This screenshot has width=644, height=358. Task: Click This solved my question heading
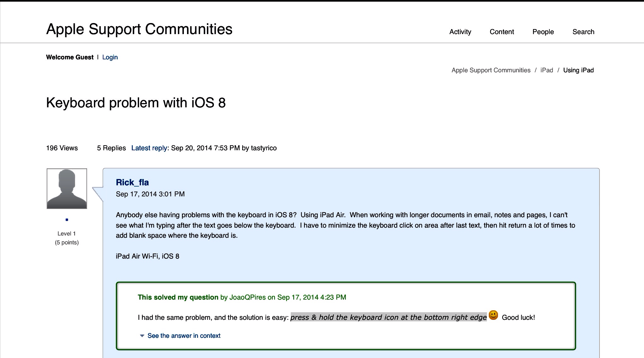coord(178,297)
